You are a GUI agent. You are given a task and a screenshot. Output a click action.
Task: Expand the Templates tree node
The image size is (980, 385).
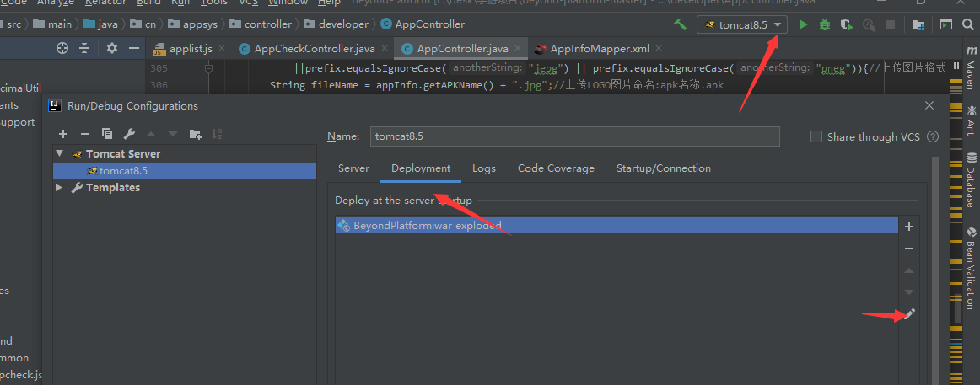click(59, 187)
